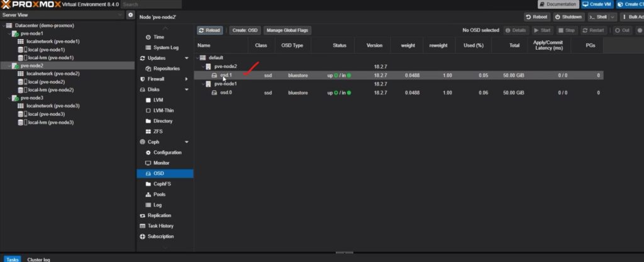Screen dimensions: 644x262
Task: Select pve-node1 in the server tree
Action: pos(32,34)
